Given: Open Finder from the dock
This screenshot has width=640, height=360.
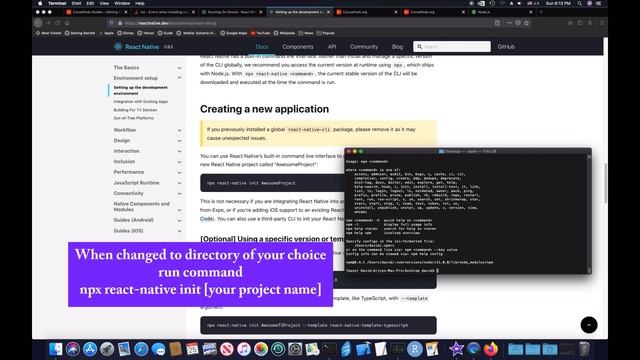Looking at the screenshot, I should 56,349.
